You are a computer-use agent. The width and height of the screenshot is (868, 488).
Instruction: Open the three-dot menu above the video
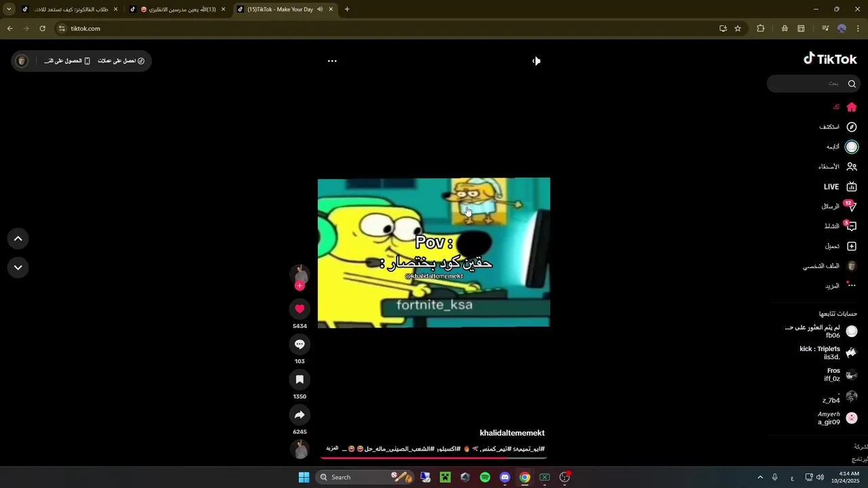[x=332, y=61]
